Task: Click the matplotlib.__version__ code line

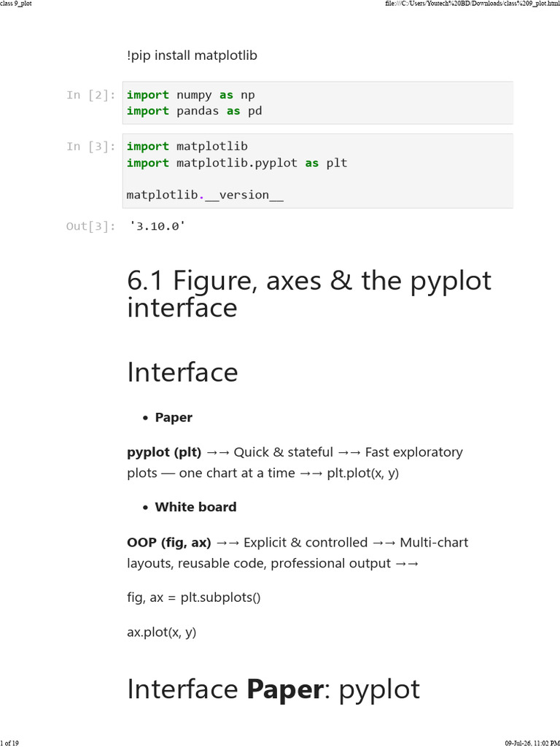Action: tap(205, 195)
